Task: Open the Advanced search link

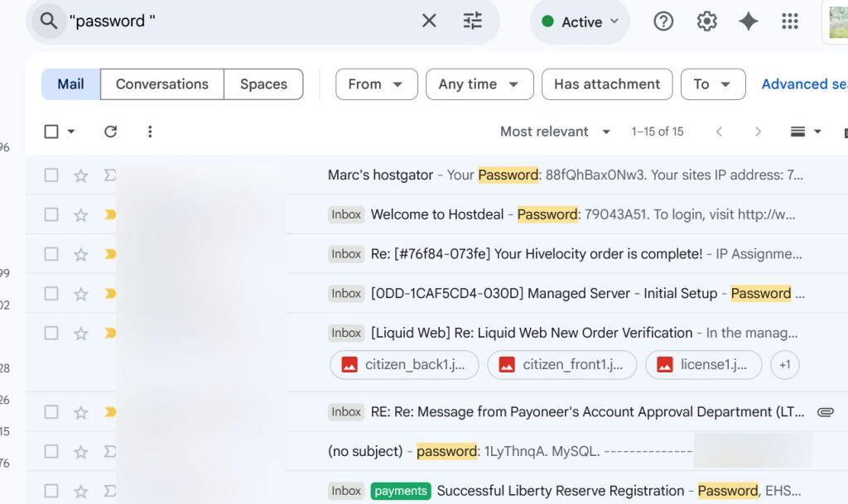Action: click(x=804, y=84)
